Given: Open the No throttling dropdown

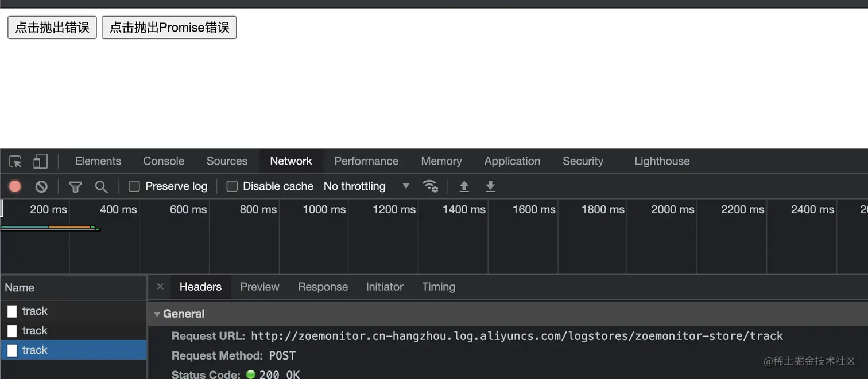Looking at the screenshot, I should tap(366, 186).
